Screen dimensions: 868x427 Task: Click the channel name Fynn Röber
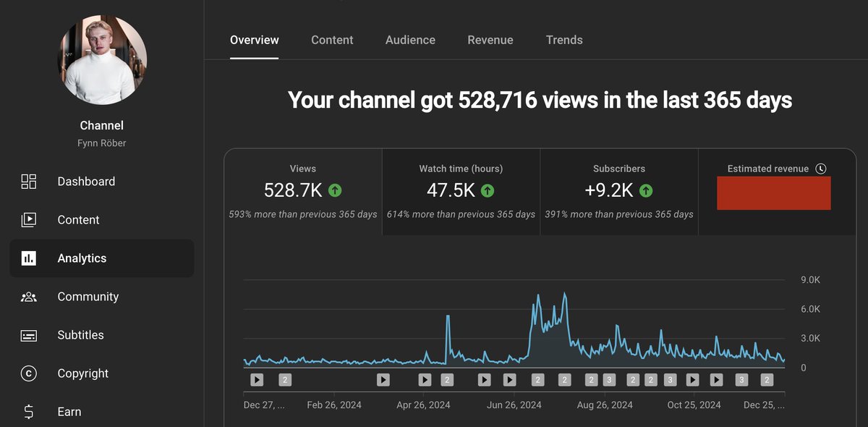pos(101,143)
